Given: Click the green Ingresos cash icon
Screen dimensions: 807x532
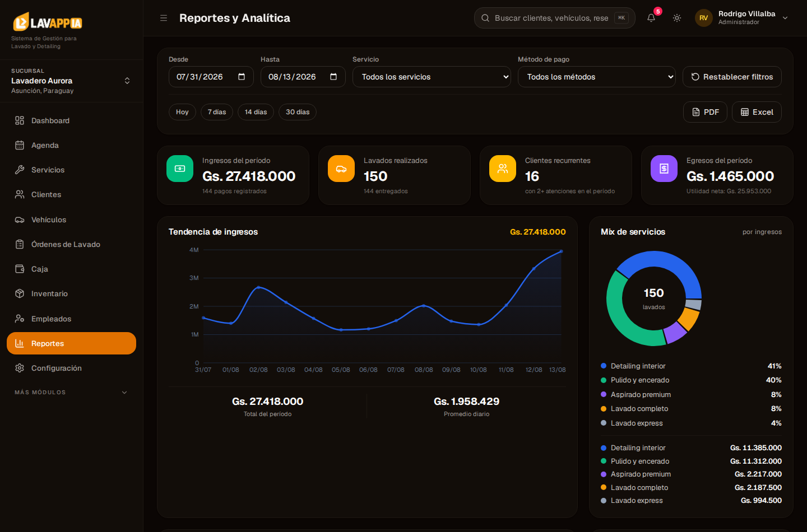Looking at the screenshot, I should [180, 169].
